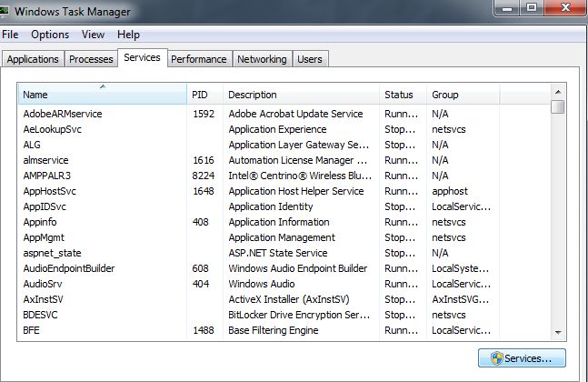
Task: Sort by the Status column header
Action: [404, 95]
